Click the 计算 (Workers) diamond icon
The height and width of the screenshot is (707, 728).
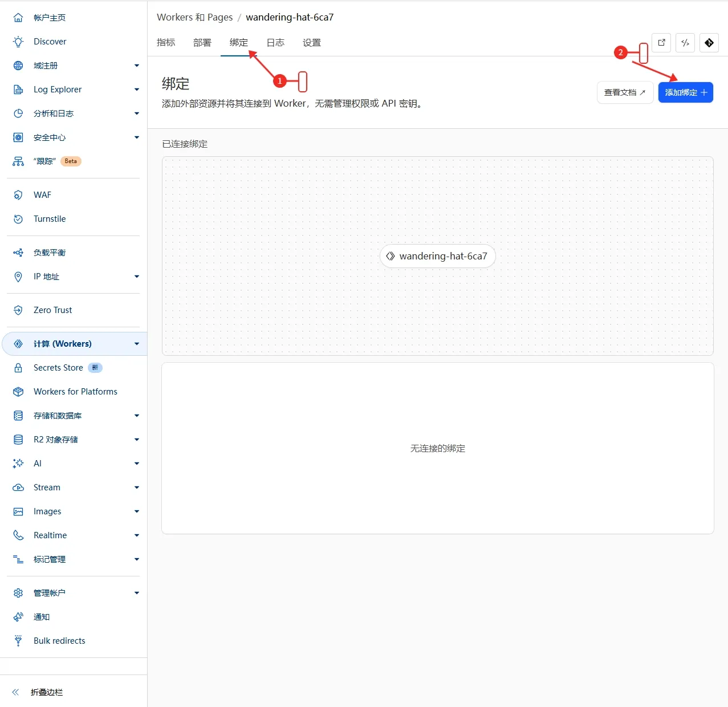click(18, 344)
